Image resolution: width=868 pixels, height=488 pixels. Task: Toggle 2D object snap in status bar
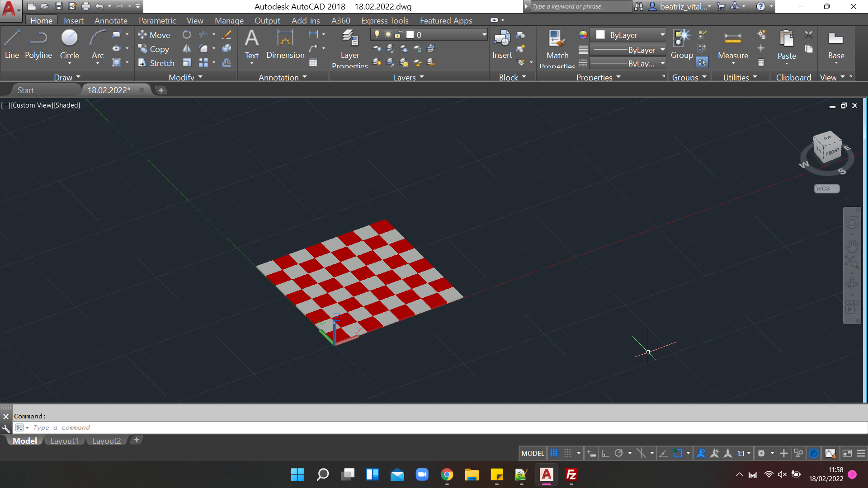tap(677, 453)
